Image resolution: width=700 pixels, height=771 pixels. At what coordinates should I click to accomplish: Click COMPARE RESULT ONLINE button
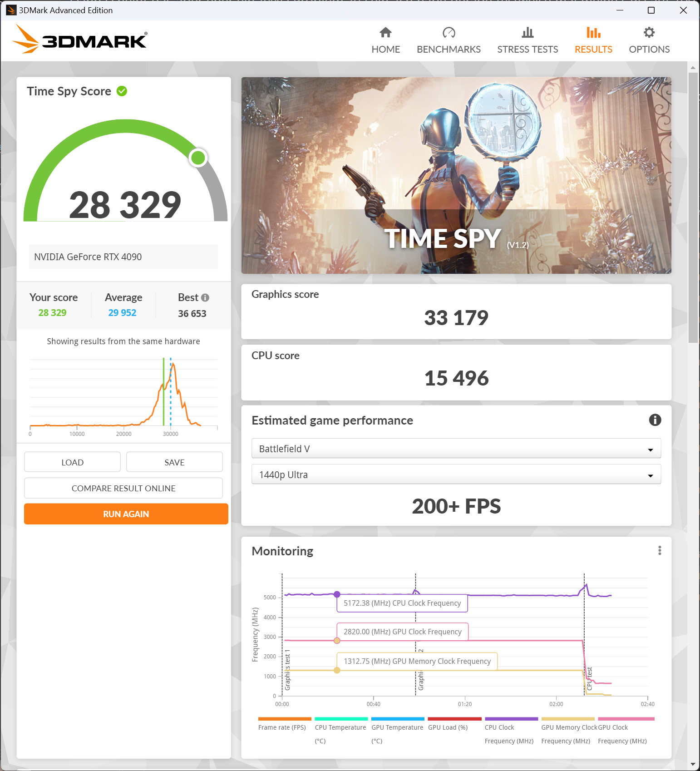tap(123, 488)
